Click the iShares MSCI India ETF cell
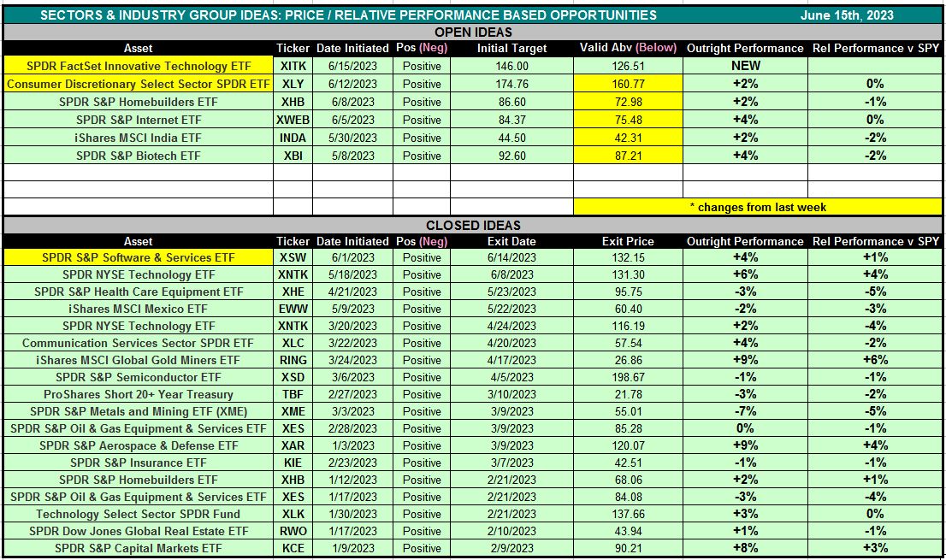946x560 pixels. click(138, 139)
